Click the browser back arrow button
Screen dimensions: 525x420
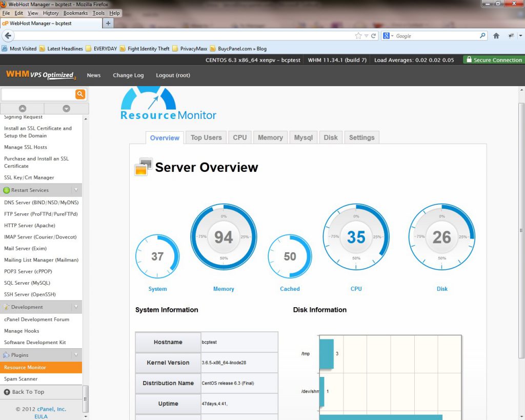click(x=8, y=36)
